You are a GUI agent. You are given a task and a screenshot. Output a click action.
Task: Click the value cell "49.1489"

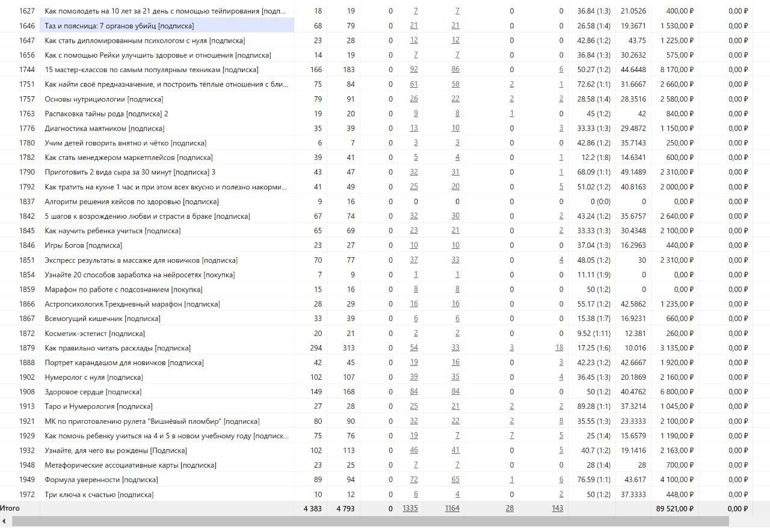[633, 172]
